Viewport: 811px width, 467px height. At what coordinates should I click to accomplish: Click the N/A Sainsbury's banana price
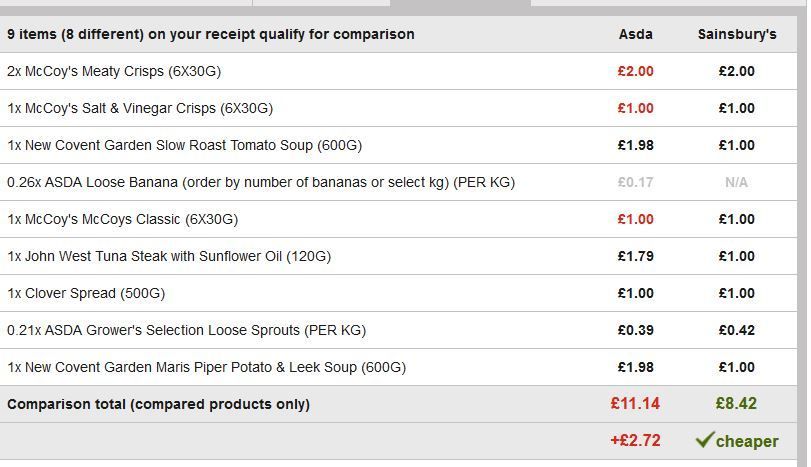click(736, 182)
